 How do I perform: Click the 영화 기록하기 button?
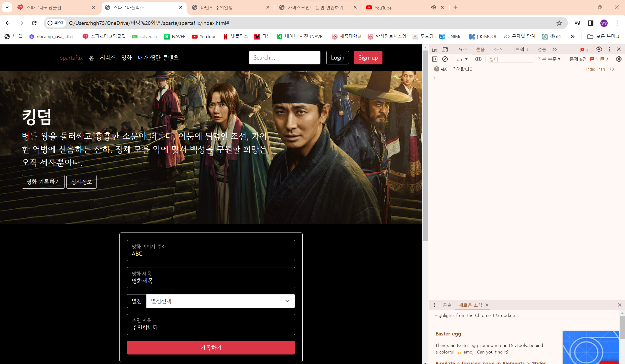tap(43, 182)
